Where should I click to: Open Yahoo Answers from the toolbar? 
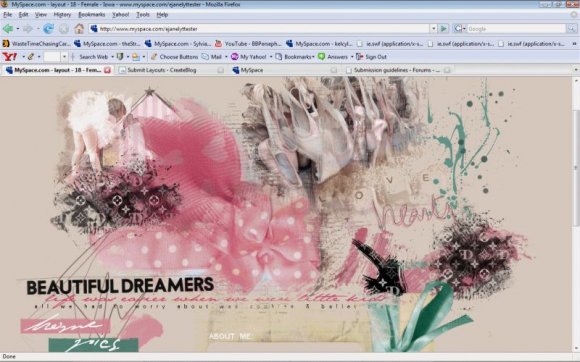tap(333, 57)
